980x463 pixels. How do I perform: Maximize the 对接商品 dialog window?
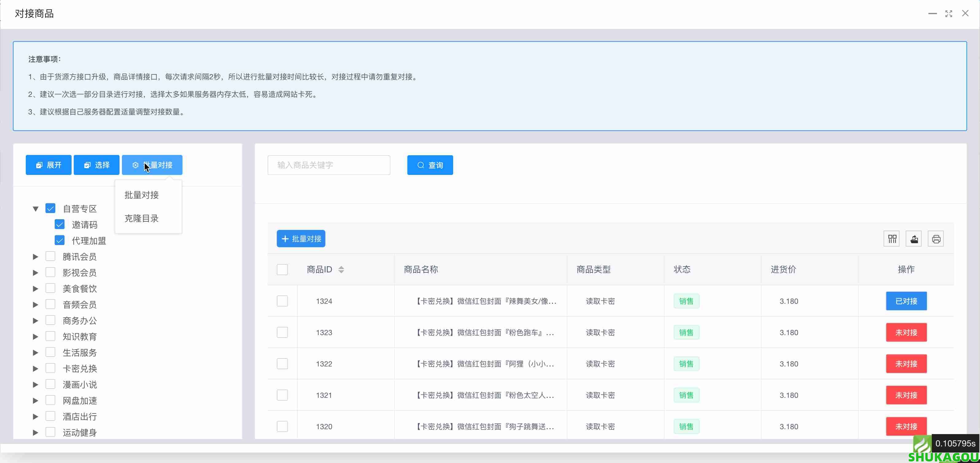click(x=948, y=14)
